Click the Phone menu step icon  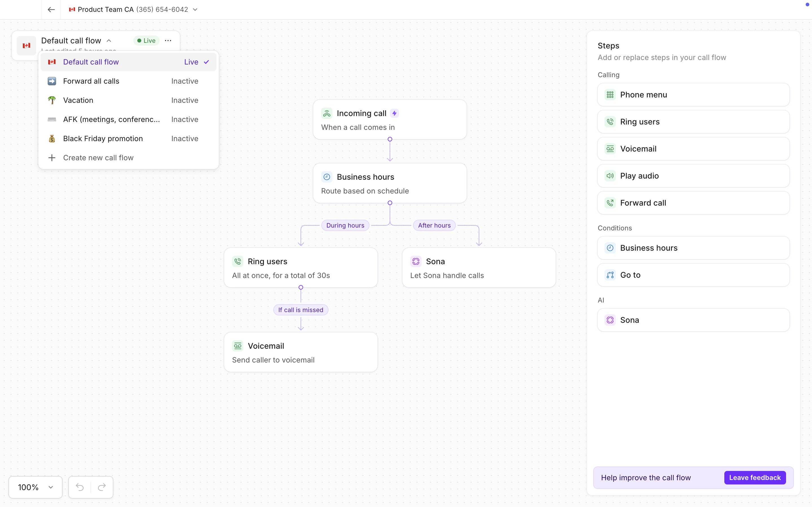click(610, 95)
